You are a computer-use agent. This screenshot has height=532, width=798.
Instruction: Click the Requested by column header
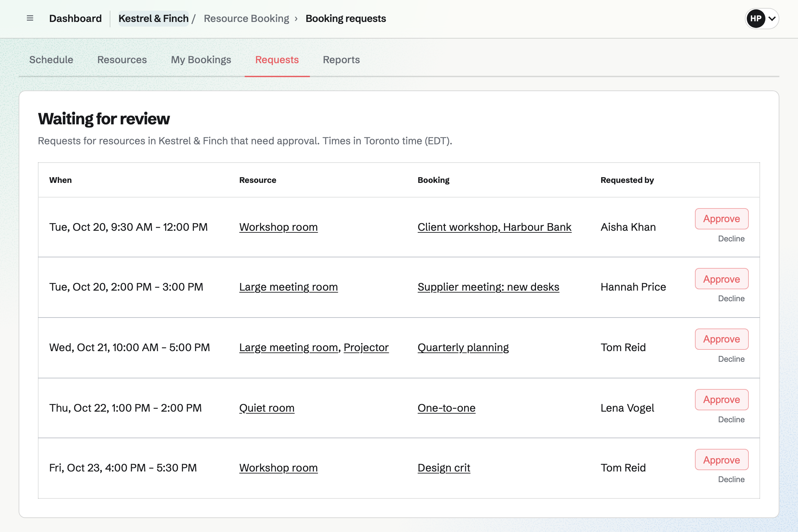coord(627,180)
